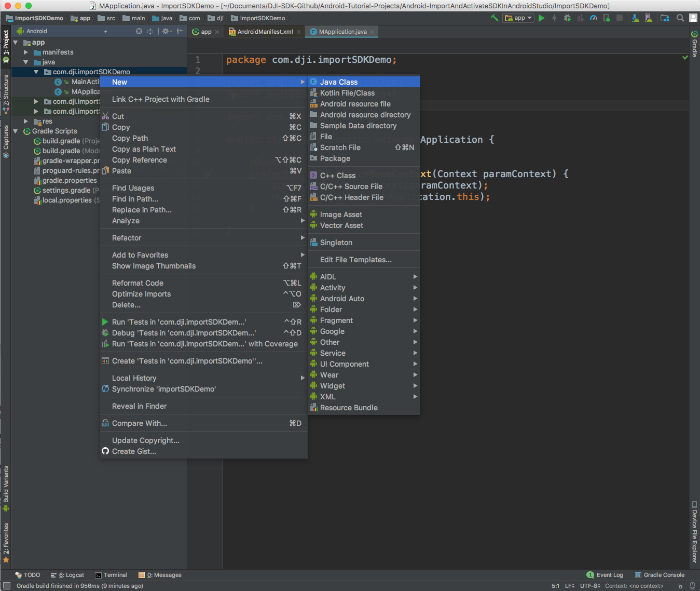Screen dimensions: 700x591
Task: Click the inspector icon in status bar
Action: [692, 586]
